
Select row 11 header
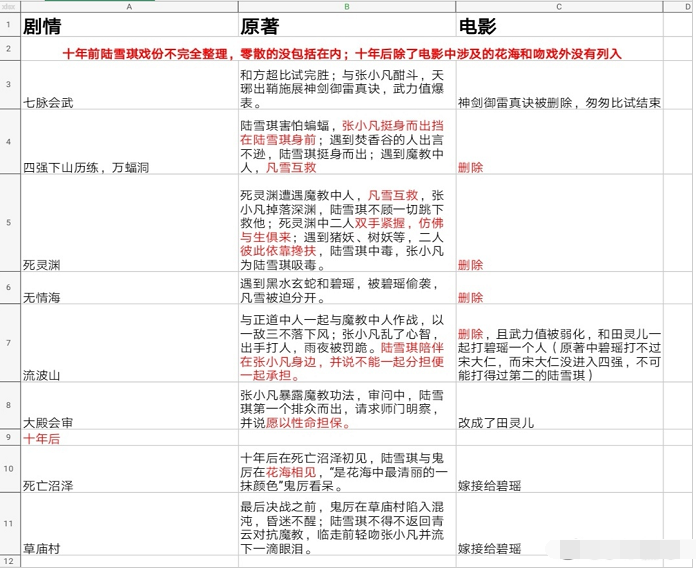(10, 524)
